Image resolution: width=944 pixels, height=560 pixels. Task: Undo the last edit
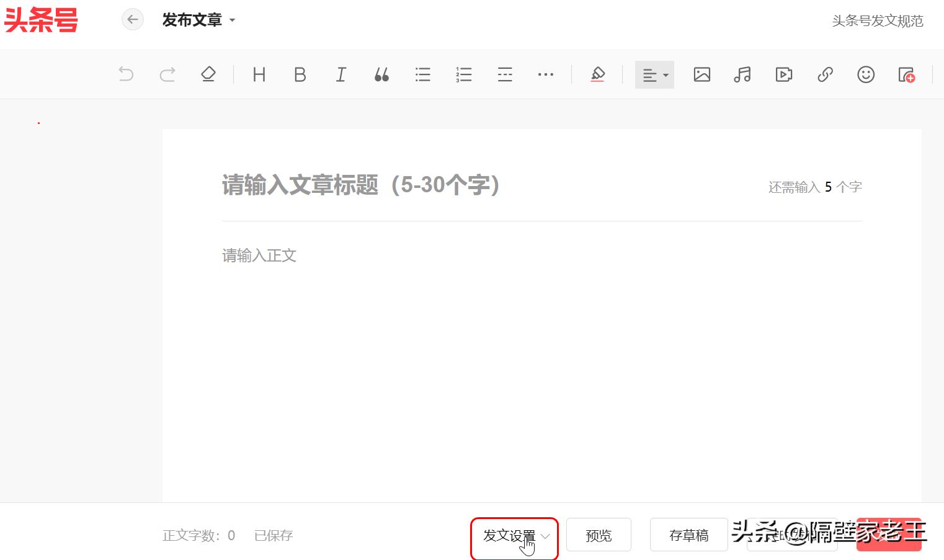pos(126,74)
